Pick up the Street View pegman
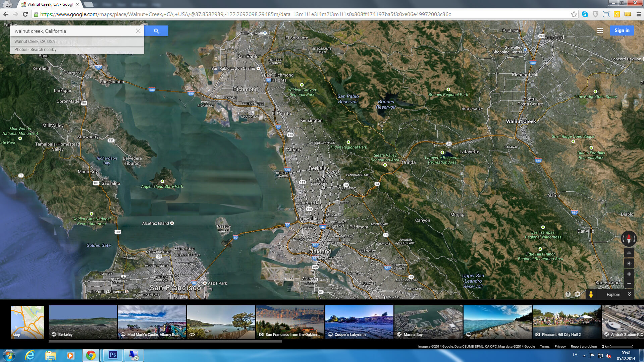 [591, 294]
